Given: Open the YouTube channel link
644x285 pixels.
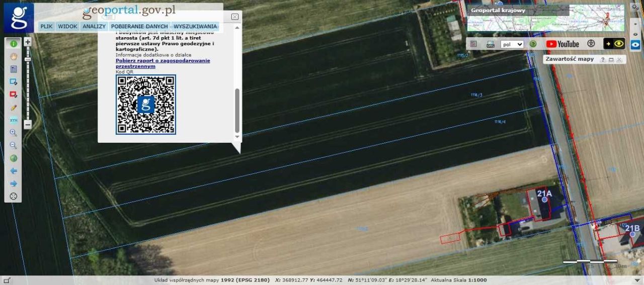Looking at the screenshot, I should (562, 44).
